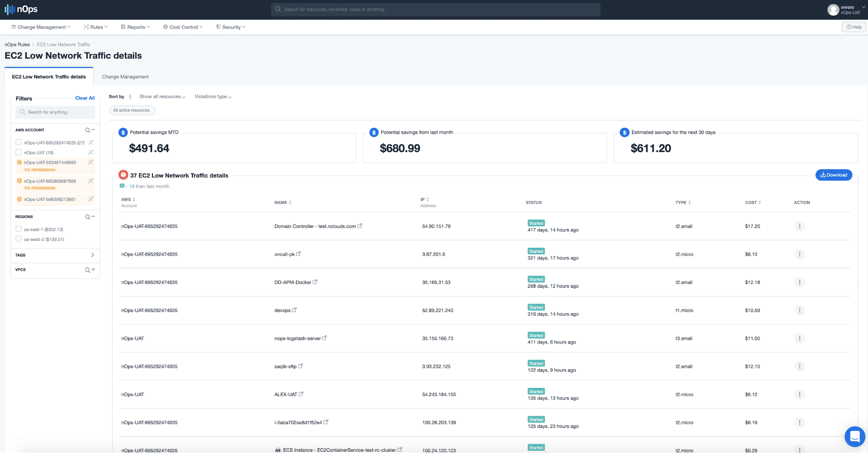Edit nOps-UAT-503487448993 account pencil icon

[91, 162]
